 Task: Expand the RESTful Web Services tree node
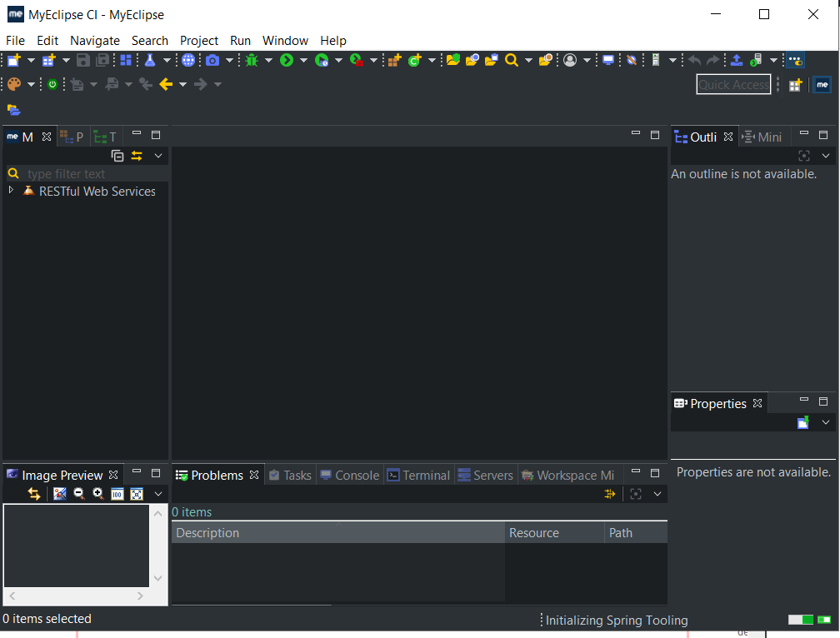pyautogui.click(x=11, y=190)
